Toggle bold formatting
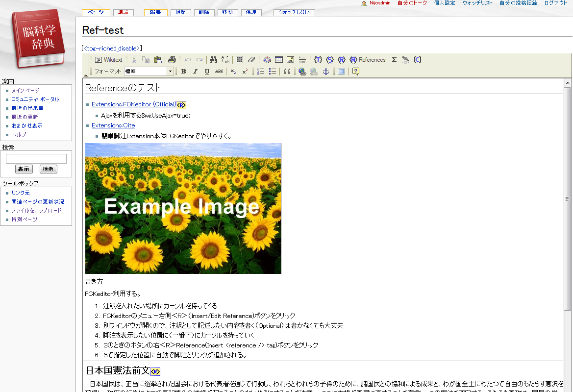Screen dimensions: 573x392 click(x=183, y=72)
